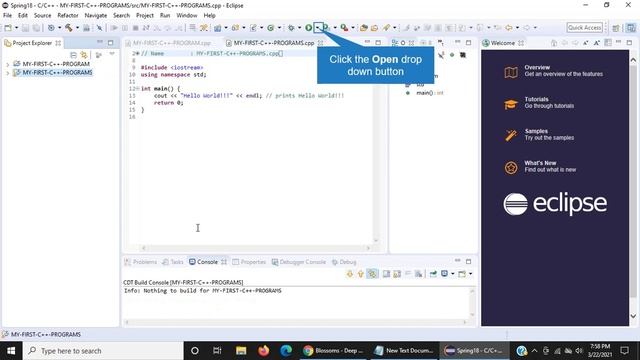
Task: Open the Samples link on Welcome page
Action: point(539,134)
